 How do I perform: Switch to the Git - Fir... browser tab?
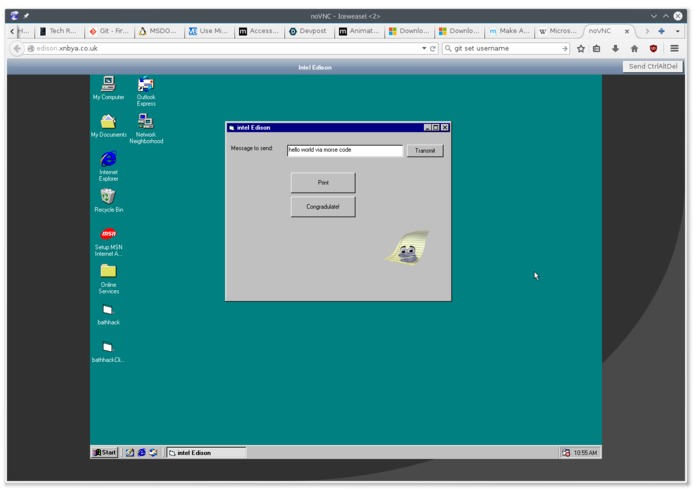[109, 31]
